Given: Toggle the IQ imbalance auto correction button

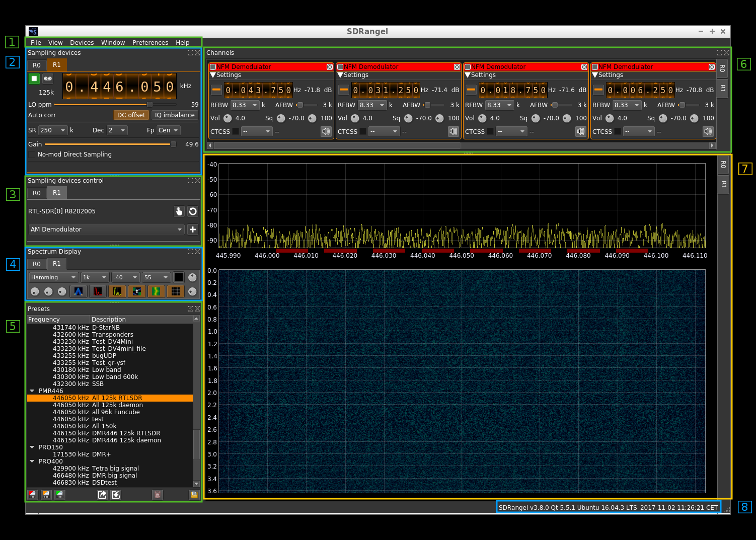Looking at the screenshot, I should point(175,115).
